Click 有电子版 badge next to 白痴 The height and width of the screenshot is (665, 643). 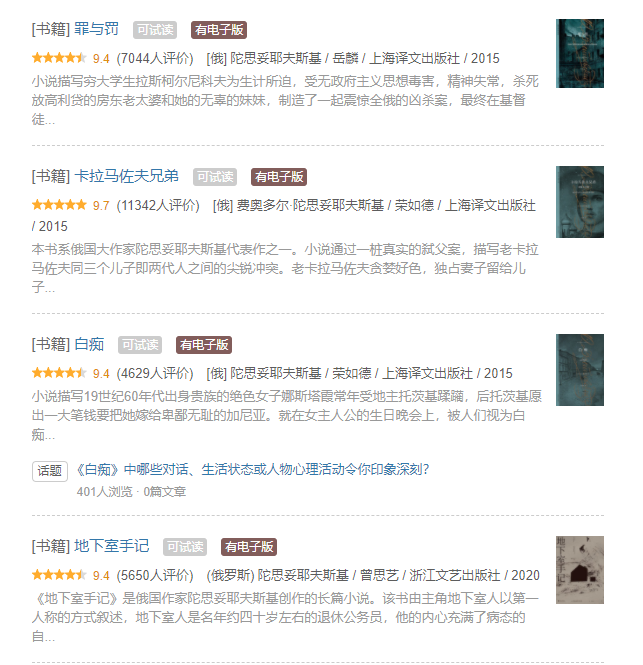pos(204,345)
